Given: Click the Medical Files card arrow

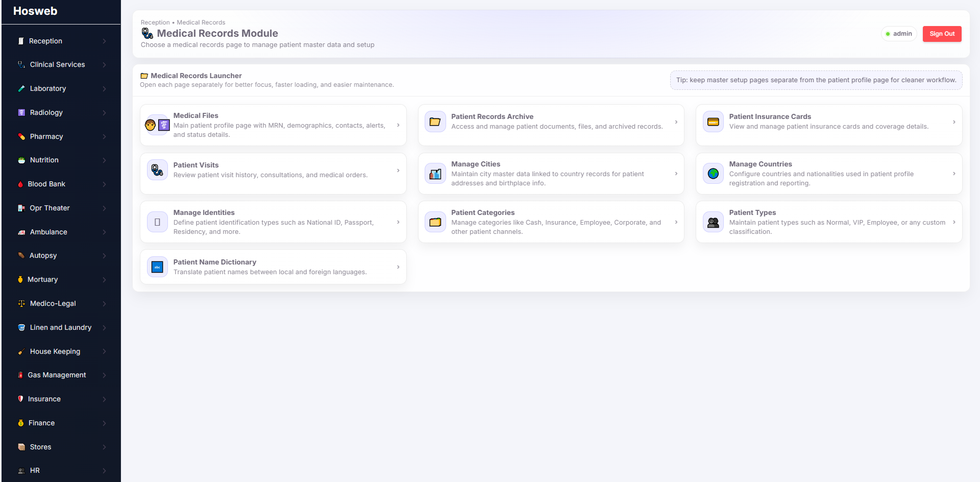Looking at the screenshot, I should pos(398,125).
